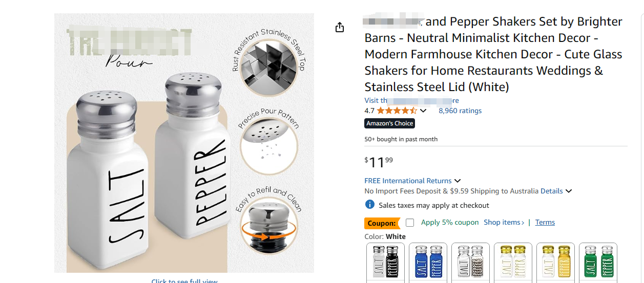
Task: Expand the FREE International Returns chevron
Action: (x=458, y=181)
